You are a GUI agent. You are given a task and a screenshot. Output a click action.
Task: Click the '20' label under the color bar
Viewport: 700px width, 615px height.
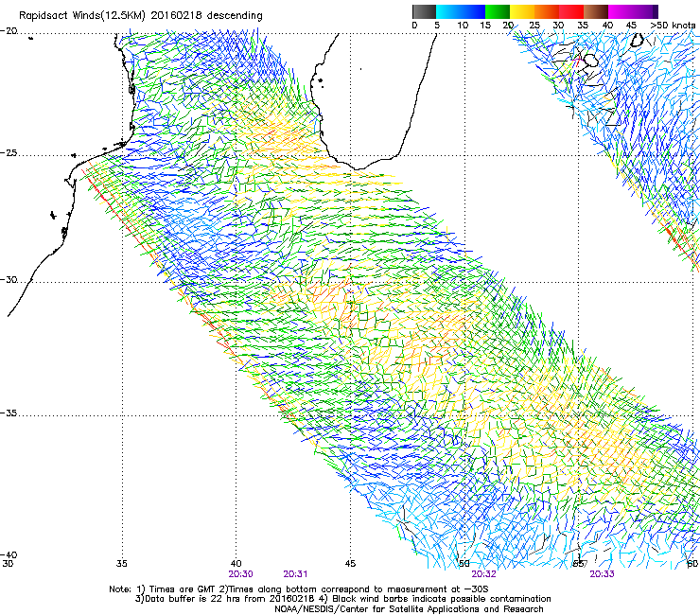[x=508, y=26]
